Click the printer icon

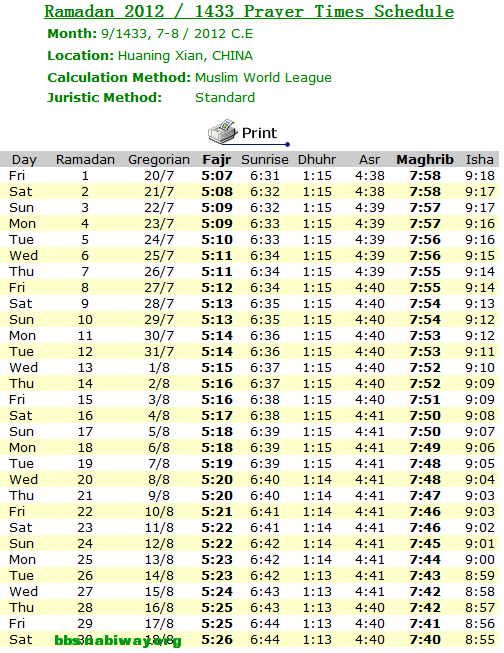pos(223,131)
